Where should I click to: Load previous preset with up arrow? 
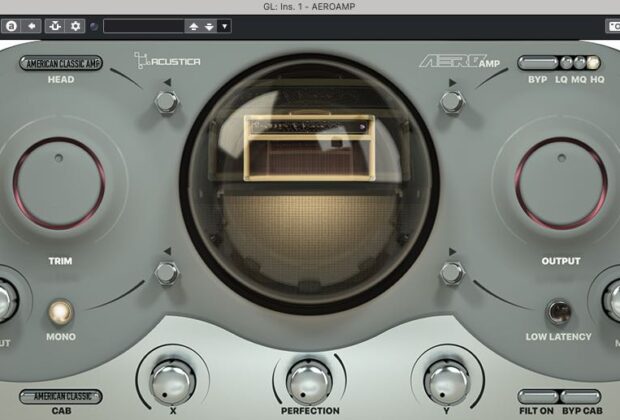pyautogui.click(x=193, y=26)
